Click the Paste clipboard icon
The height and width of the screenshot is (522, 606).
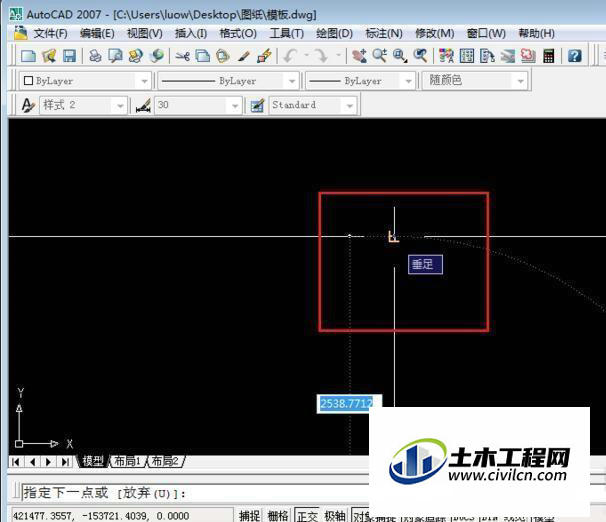223,56
